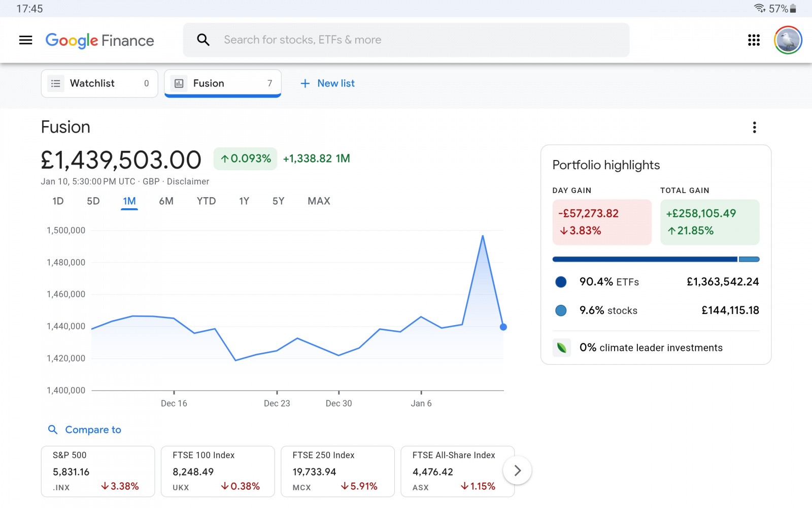Viewport: 812px width, 508px height.
Task: Select the 5D chart range
Action: [93, 201]
